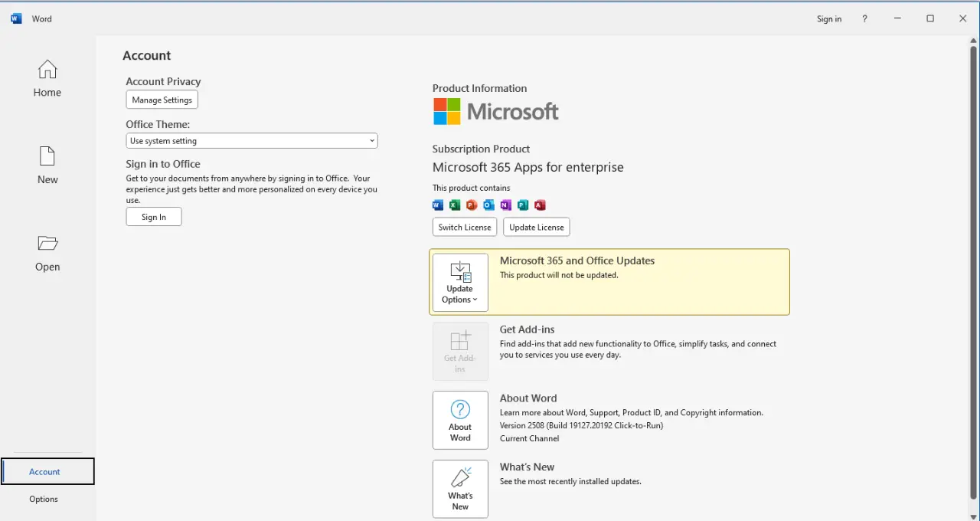
Task: Click the PowerPoint icon under product contents
Action: pyautogui.click(x=472, y=205)
